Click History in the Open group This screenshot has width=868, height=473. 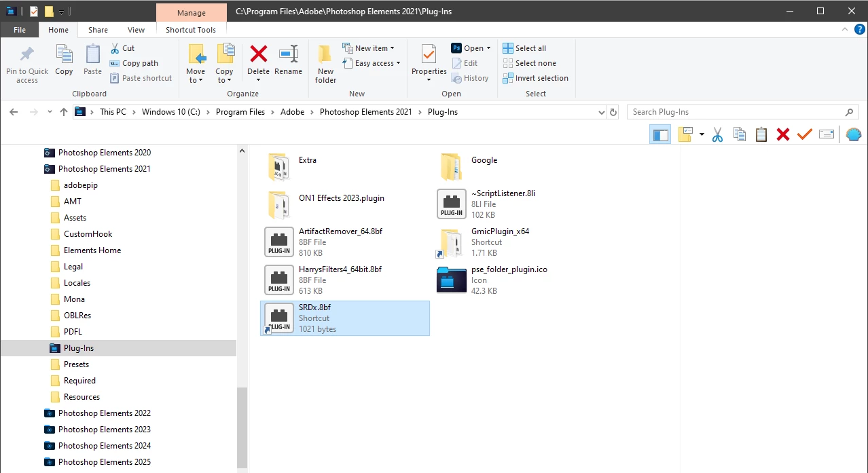(x=470, y=78)
